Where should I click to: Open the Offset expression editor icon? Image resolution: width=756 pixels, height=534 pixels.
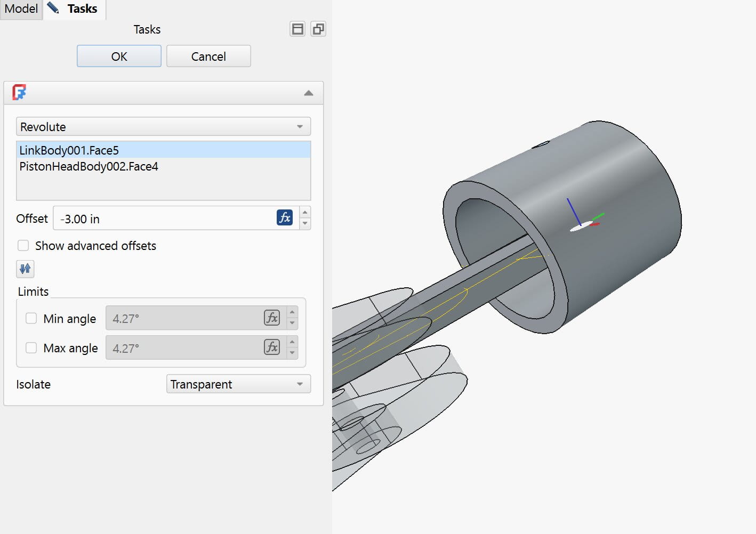pos(285,217)
